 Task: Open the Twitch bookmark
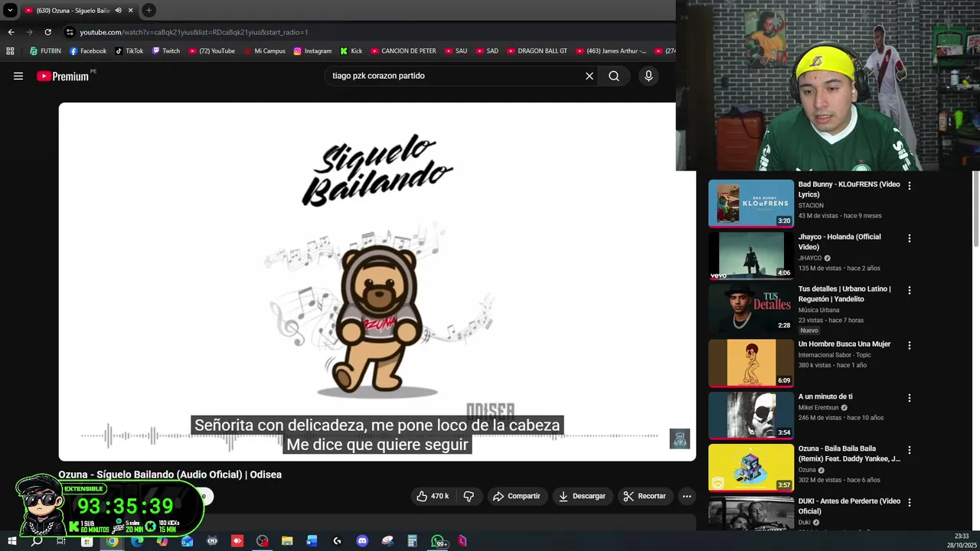point(166,51)
